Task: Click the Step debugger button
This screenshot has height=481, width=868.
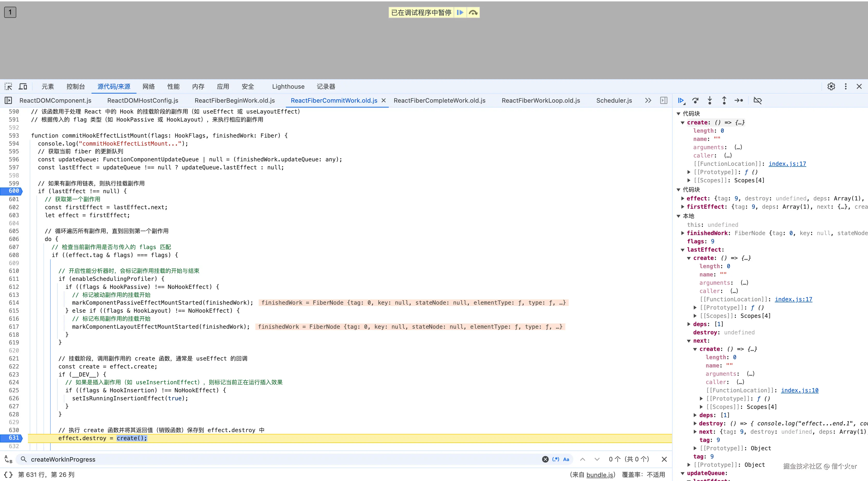Action: pyautogui.click(x=738, y=100)
